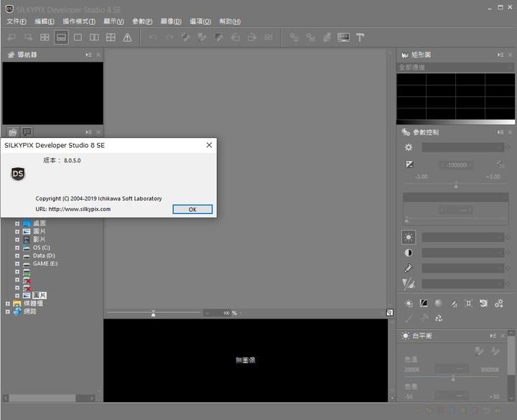Open the monitor display settings icon
The image size is (517, 420).
click(343, 37)
